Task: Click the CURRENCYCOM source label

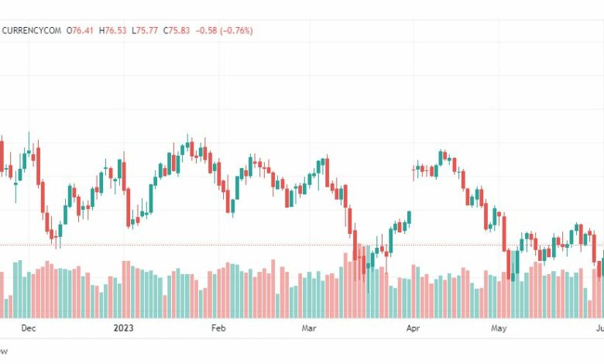Action: click(32, 30)
